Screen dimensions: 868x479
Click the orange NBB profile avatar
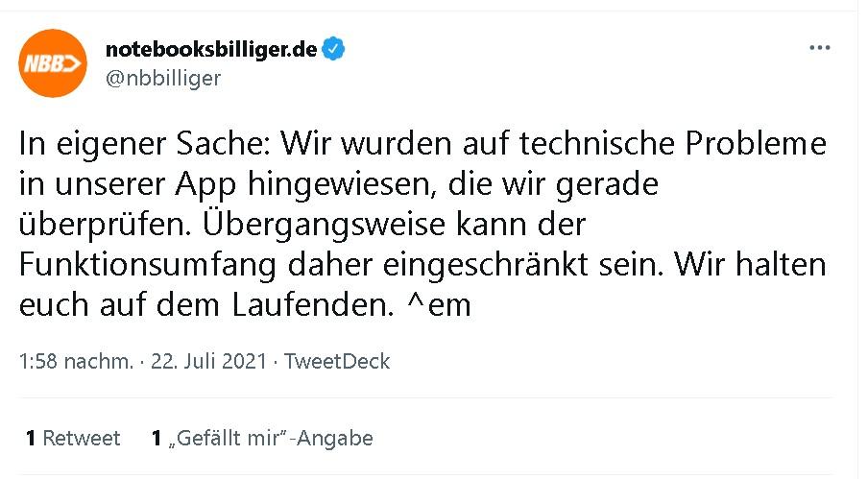coord(54,63)
